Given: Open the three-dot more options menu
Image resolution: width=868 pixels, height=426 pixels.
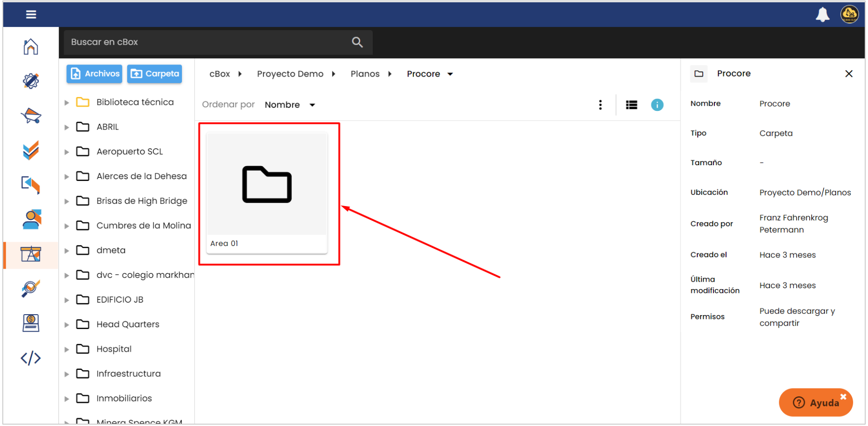Looking at the screenshot, I should click(600, 105).
